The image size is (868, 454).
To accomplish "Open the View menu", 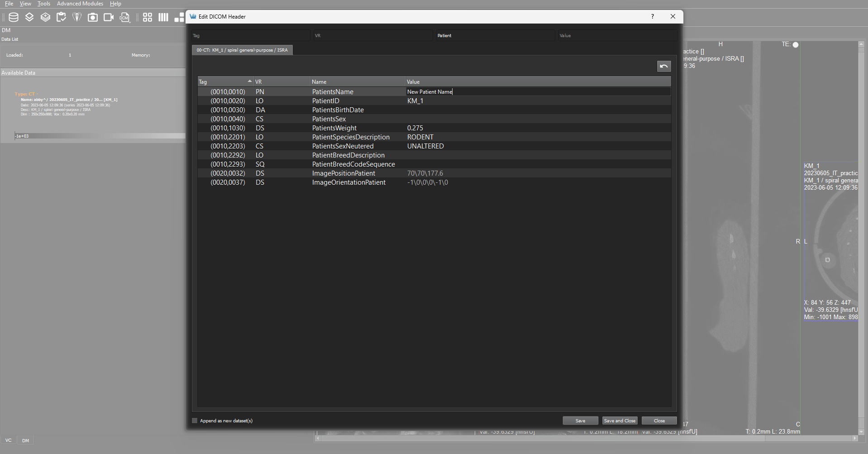I will pos(25,4).
